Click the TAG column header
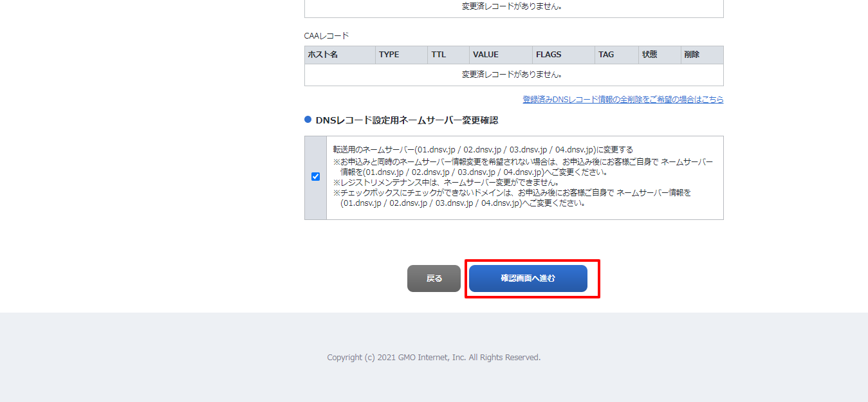The width and height of the screenshot is (868, 402). click(x=606, y=55)
